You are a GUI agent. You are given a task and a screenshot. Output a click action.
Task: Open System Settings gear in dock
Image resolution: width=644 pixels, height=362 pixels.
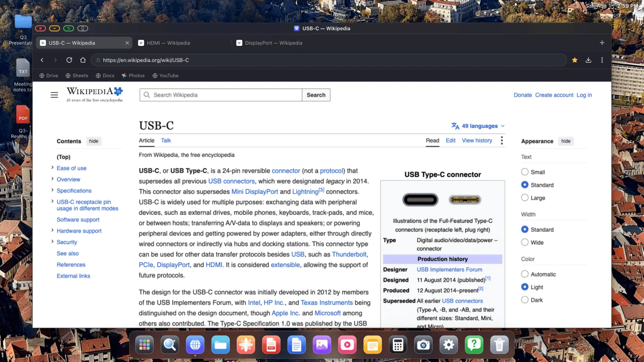pos(449,345)
